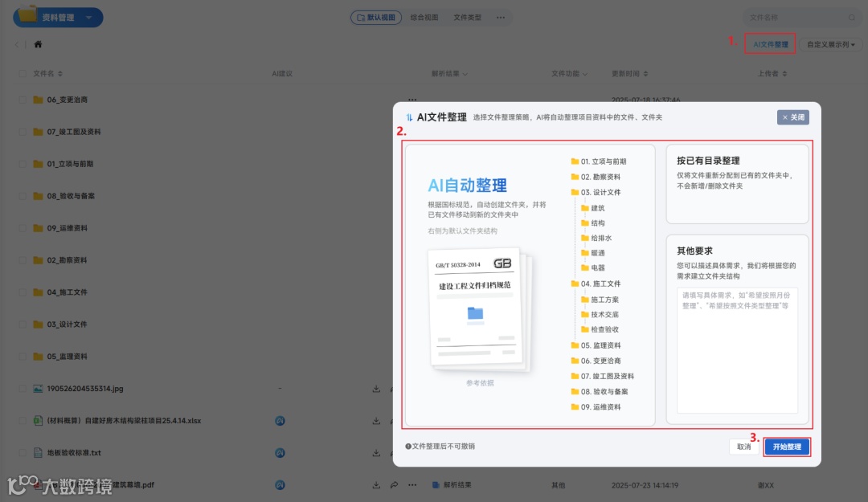Check the 02_勘察资料 row checkbox
This screenshot has height=502, width=868.
[23, 260]
